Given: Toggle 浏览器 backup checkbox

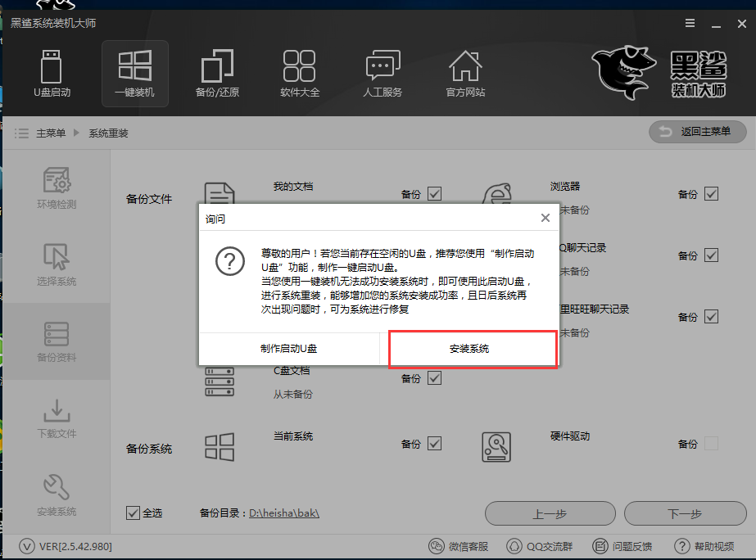Looking at the screenshot, I should pos(711,194).
